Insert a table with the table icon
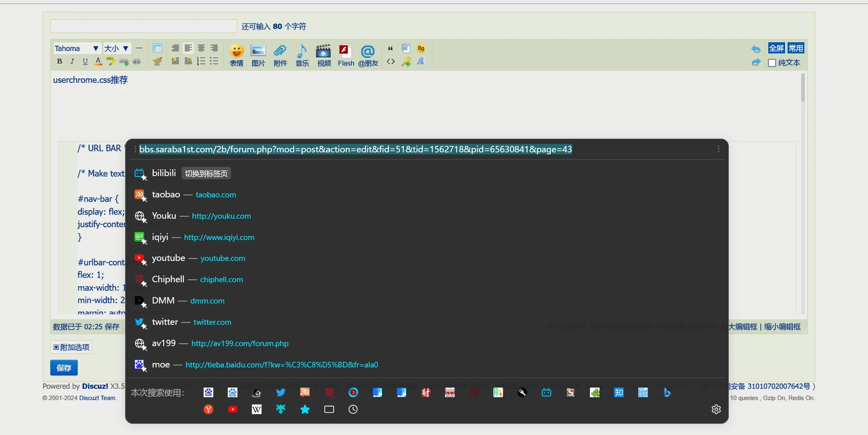 (157, 48)
